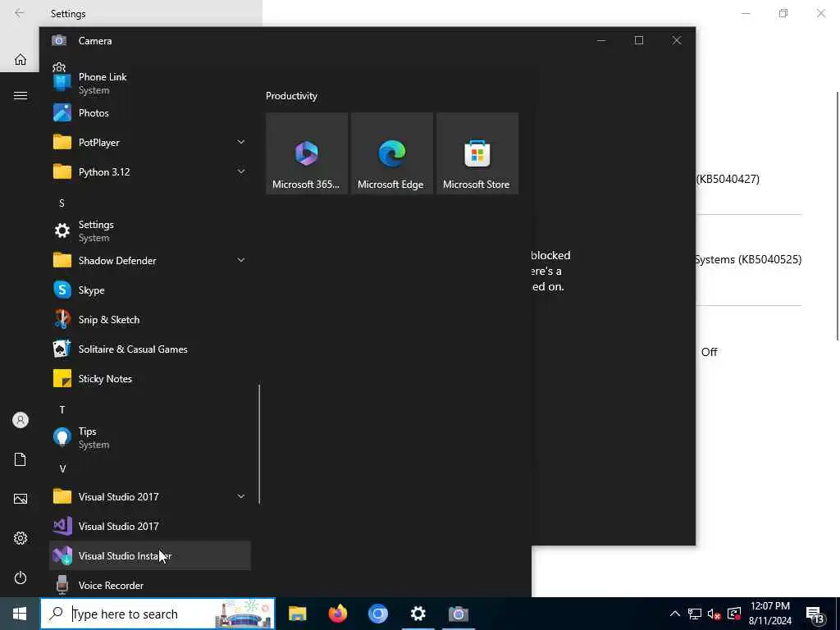
Task: Launch Visual Studio 2017 app (purple icon)
Action: (x=149, y=526)
